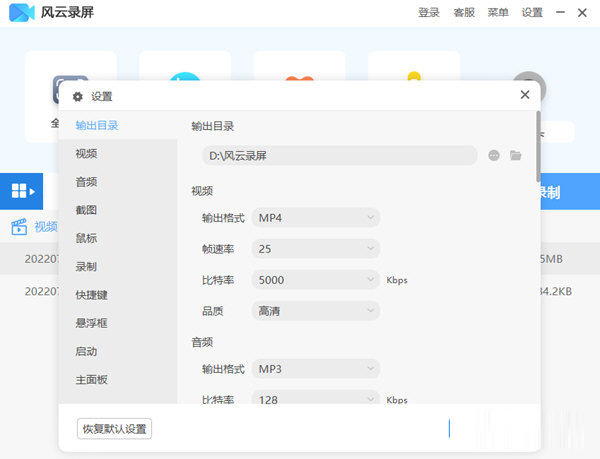600x459 pixels.
Task: Select the 快捷键 sidebar tab
Action: click(x=118, y=295)
